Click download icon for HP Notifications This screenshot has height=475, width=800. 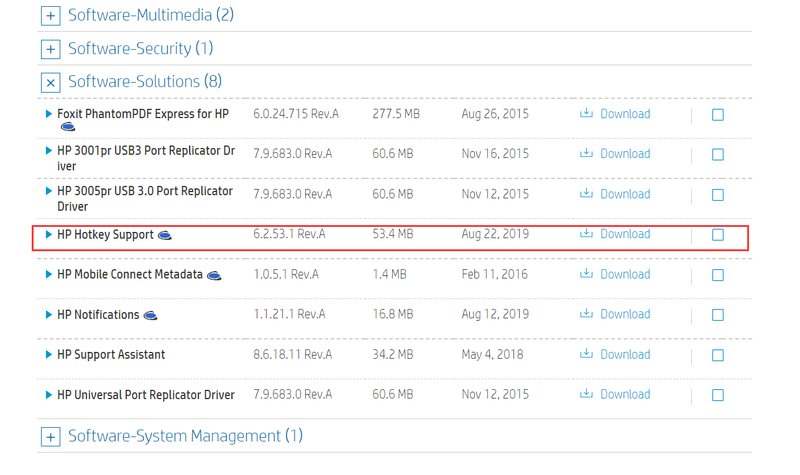point(586,313)
